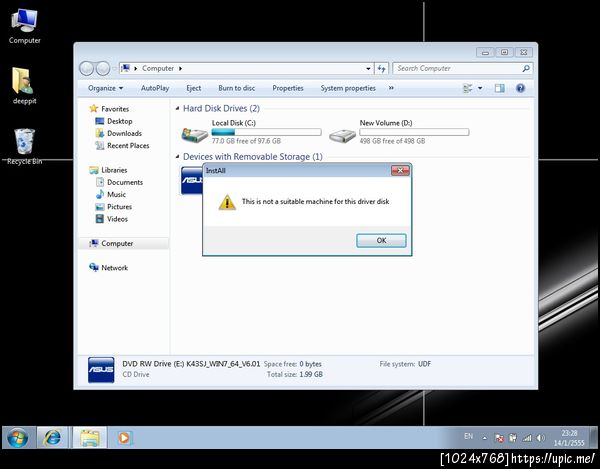
Task: Open address bar history dropdown
Action: coord(368,68)
